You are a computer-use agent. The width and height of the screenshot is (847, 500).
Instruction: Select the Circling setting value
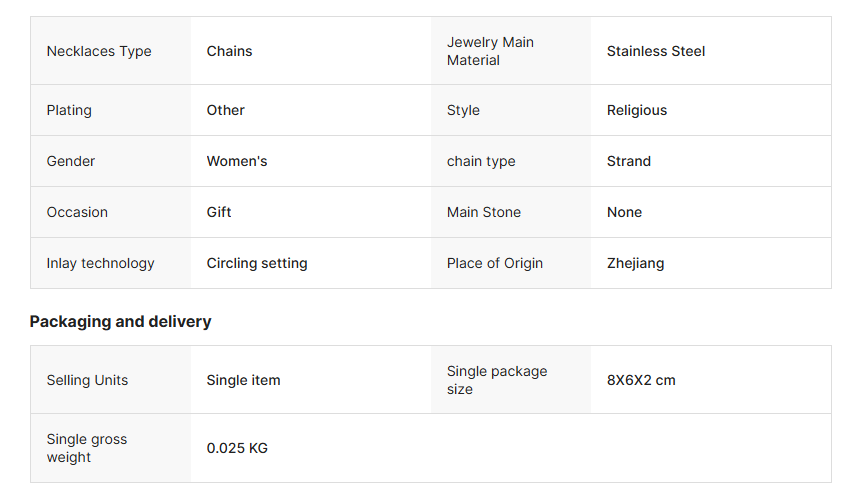coord(257,263)
